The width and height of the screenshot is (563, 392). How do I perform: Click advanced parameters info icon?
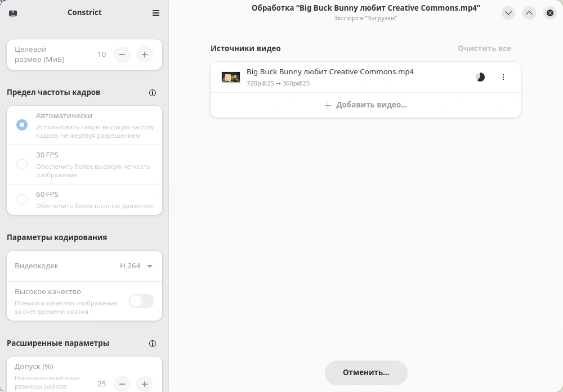[153, 344]
